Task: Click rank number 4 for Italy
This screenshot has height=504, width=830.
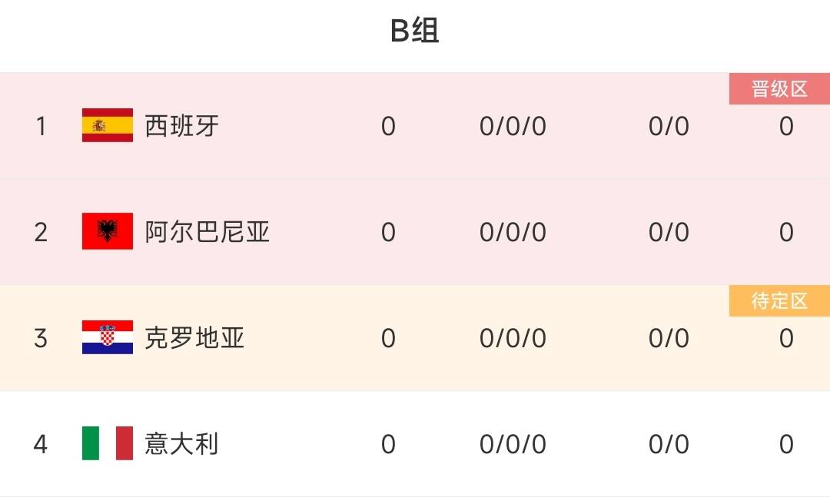Action: tap(41, 443)
